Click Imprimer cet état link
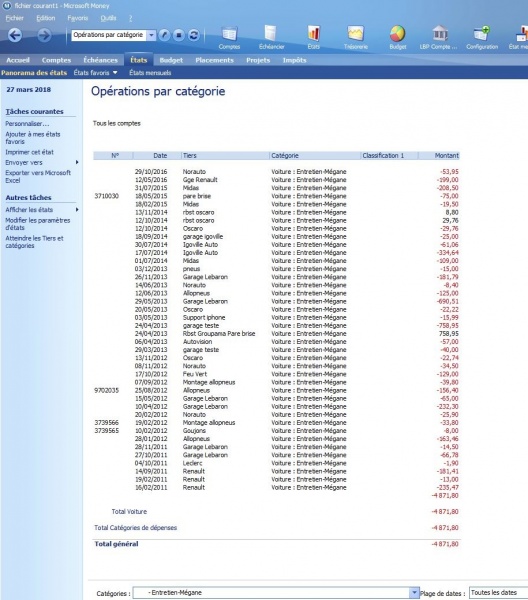Screen dimensions: 528x600 [x=29, y=152]
